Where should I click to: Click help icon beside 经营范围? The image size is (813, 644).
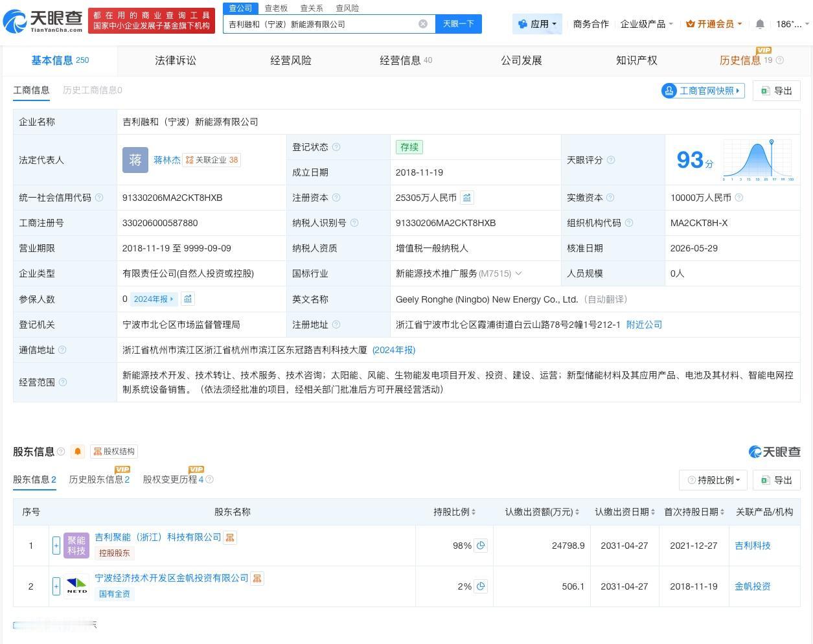point(63,382)
